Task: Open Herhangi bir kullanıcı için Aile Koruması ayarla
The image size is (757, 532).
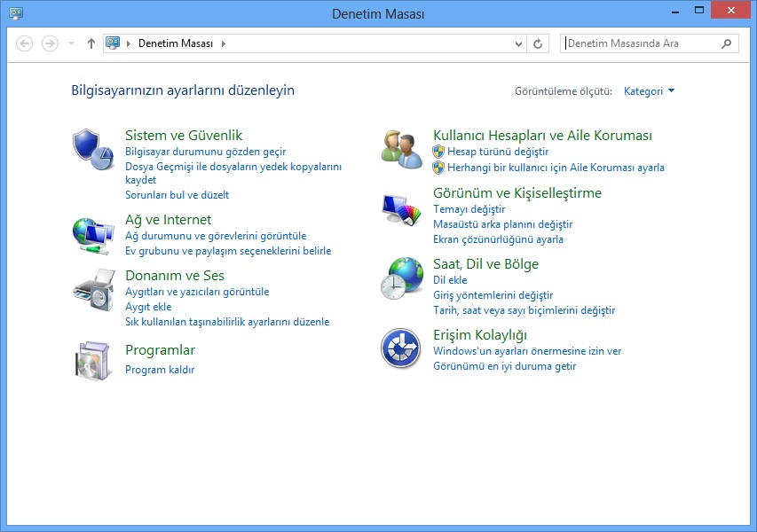Action: coord(556,168)
